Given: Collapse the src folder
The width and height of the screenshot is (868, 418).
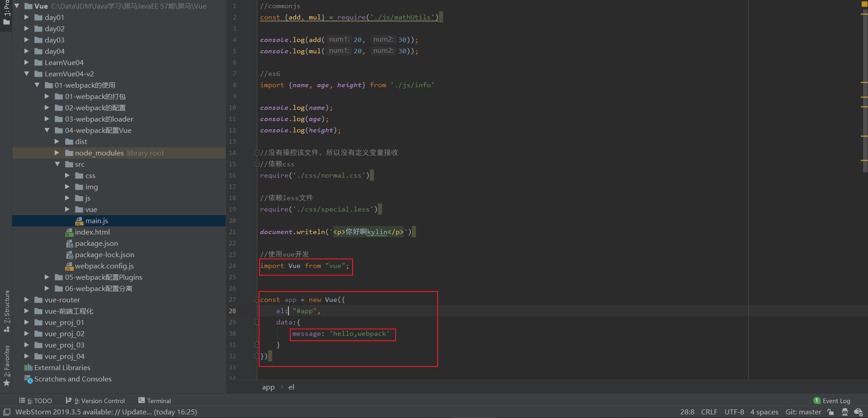Looking at the screenshot, I should click(x=57, y=164).
